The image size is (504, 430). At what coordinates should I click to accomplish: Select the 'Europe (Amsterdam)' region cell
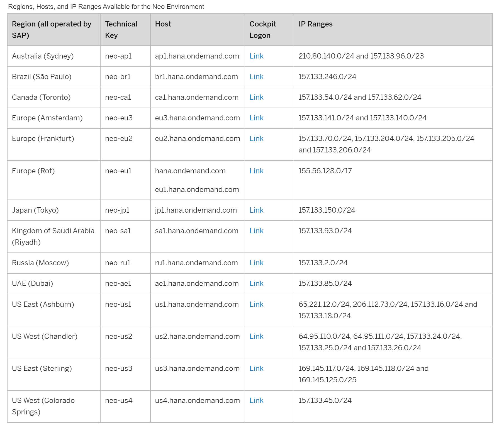[54, 118]
